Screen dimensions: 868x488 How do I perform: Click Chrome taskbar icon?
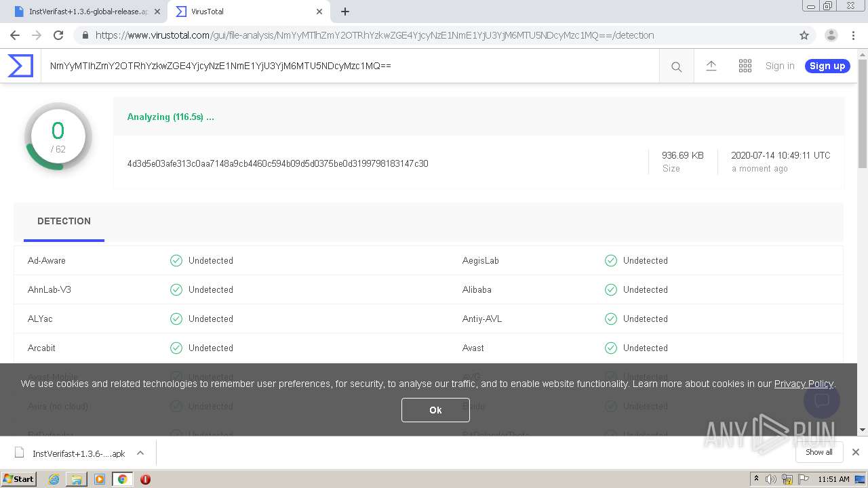coord(123,479)
